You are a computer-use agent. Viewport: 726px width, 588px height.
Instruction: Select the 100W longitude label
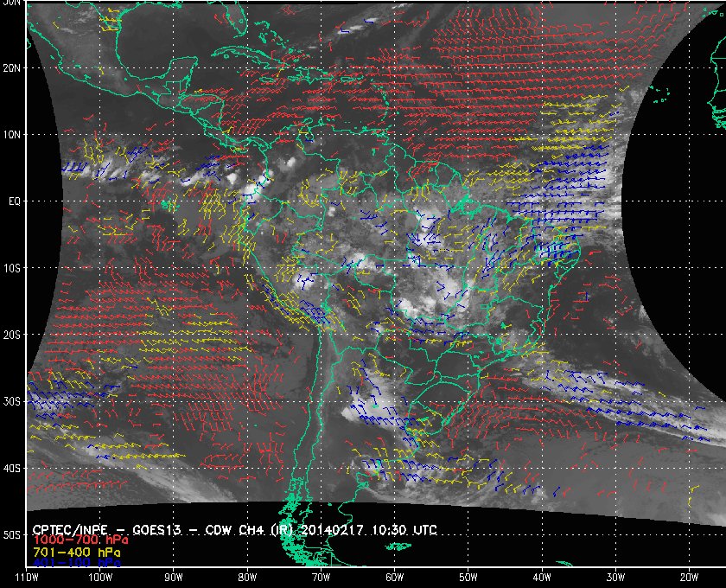coord(100,578)
